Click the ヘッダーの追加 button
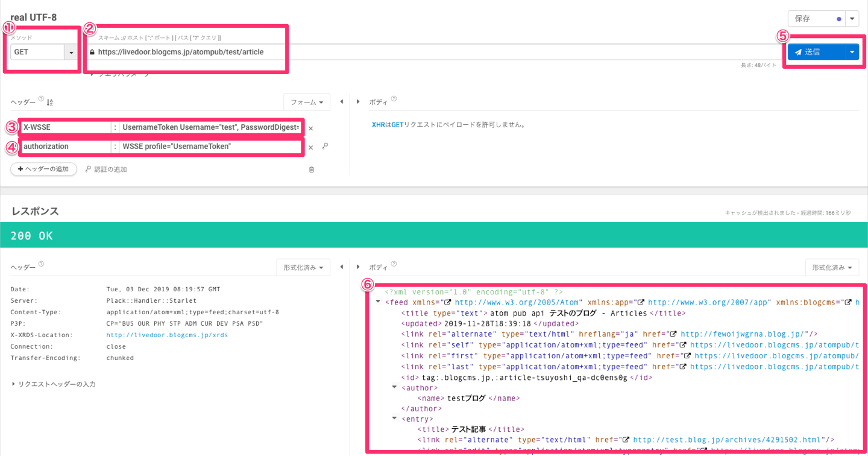The height and width of the screenshot is (456, 868). pyautogui.click(x=43, y=169)
